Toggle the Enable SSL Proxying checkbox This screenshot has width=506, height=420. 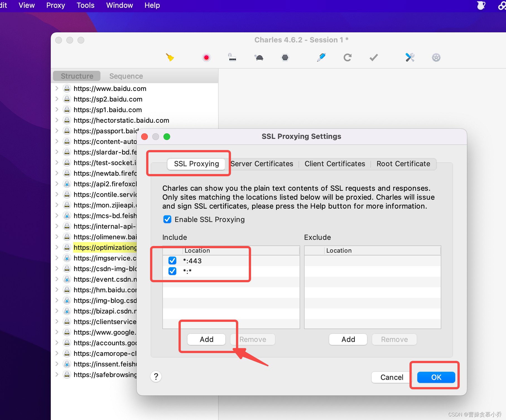[x=167, y=219]
